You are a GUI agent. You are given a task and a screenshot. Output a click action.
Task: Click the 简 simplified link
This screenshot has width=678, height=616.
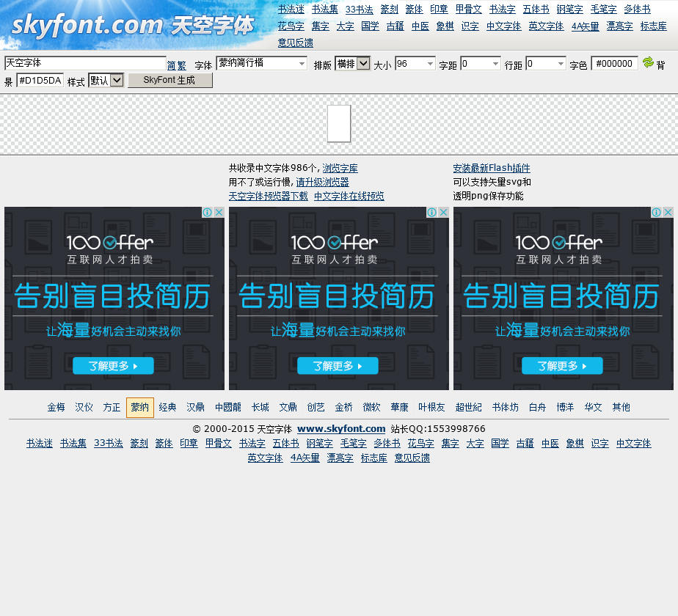click(172, 65)
